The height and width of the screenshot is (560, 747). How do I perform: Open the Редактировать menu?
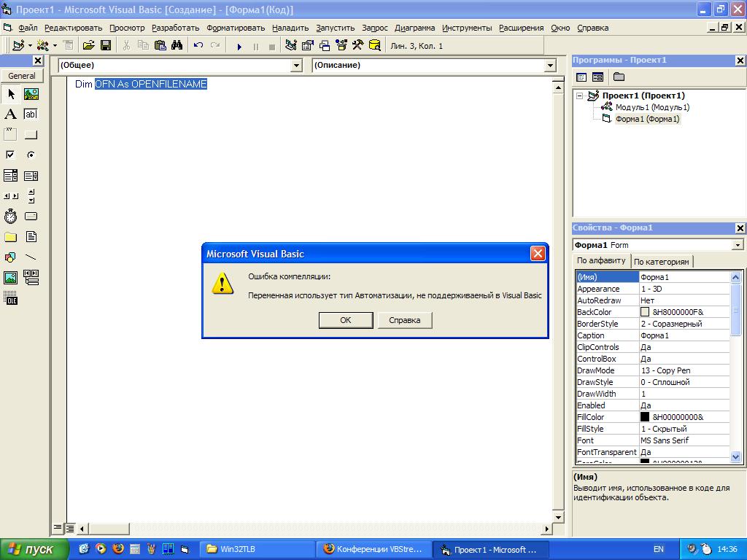pos(74,28)
